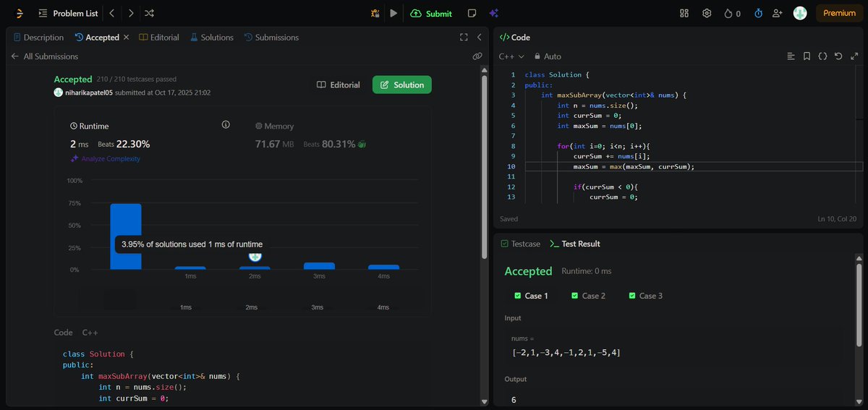Click the "Saved" editor status text
The width and height of the screenshot is (868, 410).
(509, 218)
